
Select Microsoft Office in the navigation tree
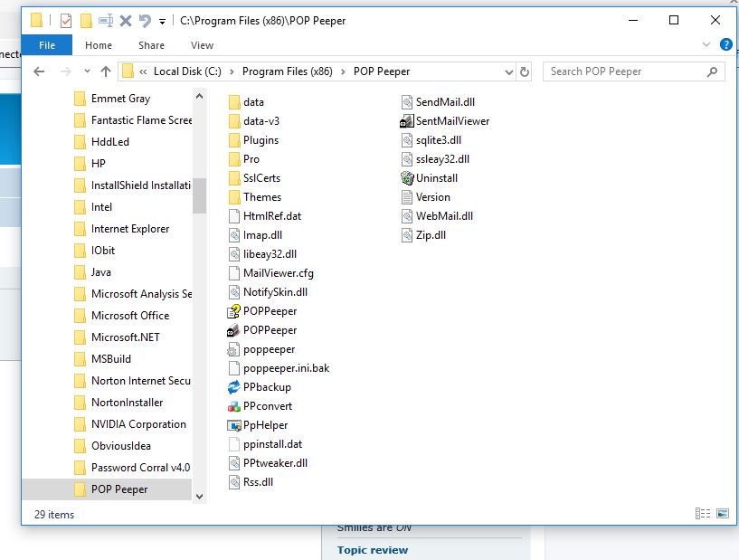tap(130, 316)
